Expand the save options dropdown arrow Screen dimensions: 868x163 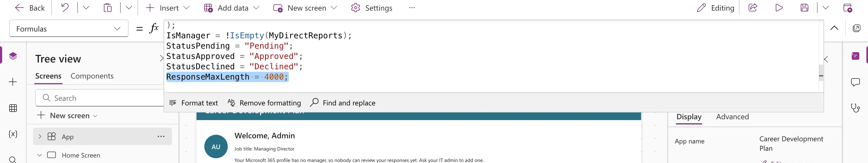[x=825, y=7]
